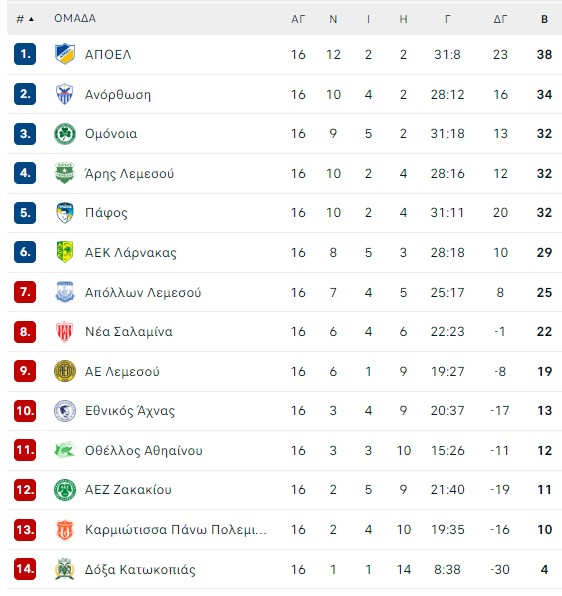This screenshot has width=562, height=596.
Task: Click the Δόξα Κατωκοπιάς team crest
Action: tap(65, 569)
